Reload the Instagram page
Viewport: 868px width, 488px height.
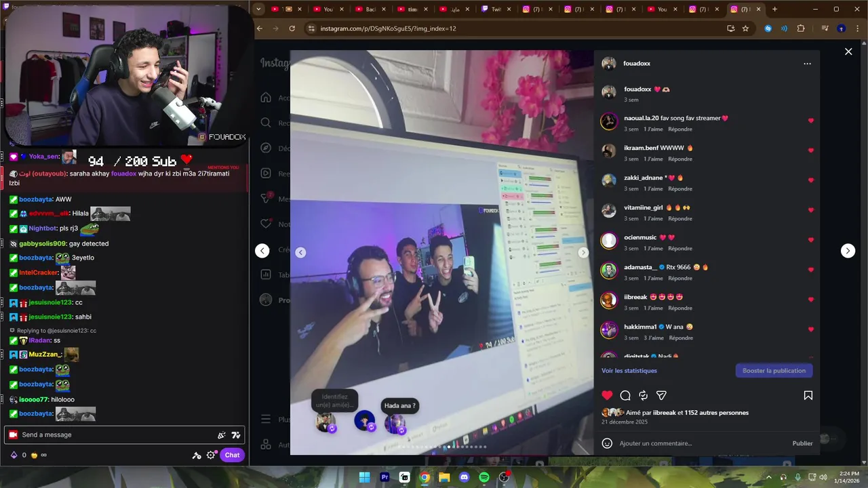coord(292,28)
